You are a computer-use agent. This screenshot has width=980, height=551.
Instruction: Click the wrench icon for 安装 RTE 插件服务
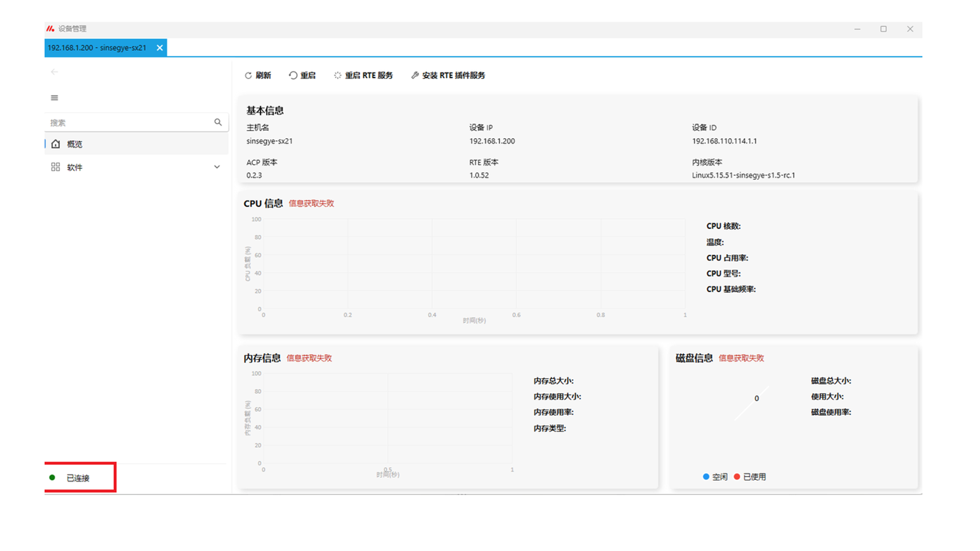click(x=415, y=76)
